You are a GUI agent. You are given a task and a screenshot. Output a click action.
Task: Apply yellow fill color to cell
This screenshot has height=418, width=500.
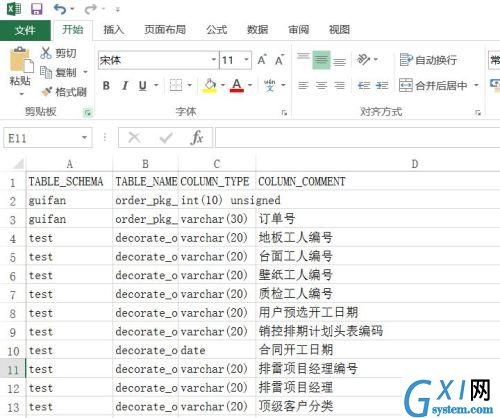point(210,86)
